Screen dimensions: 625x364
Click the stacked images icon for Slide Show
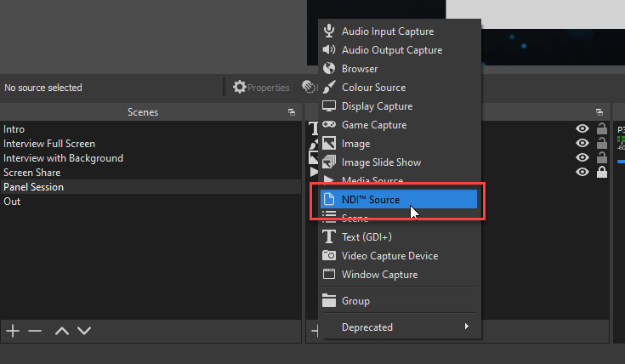pyautogui.click(x=329, y=162)
